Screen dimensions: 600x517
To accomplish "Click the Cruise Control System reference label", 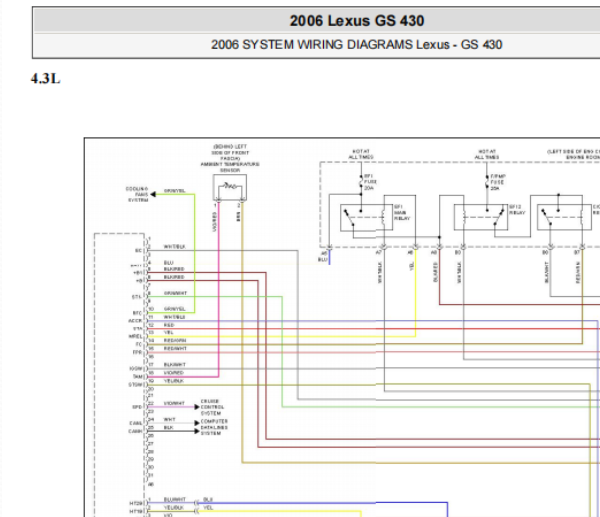I will click(x=212, y=407).
